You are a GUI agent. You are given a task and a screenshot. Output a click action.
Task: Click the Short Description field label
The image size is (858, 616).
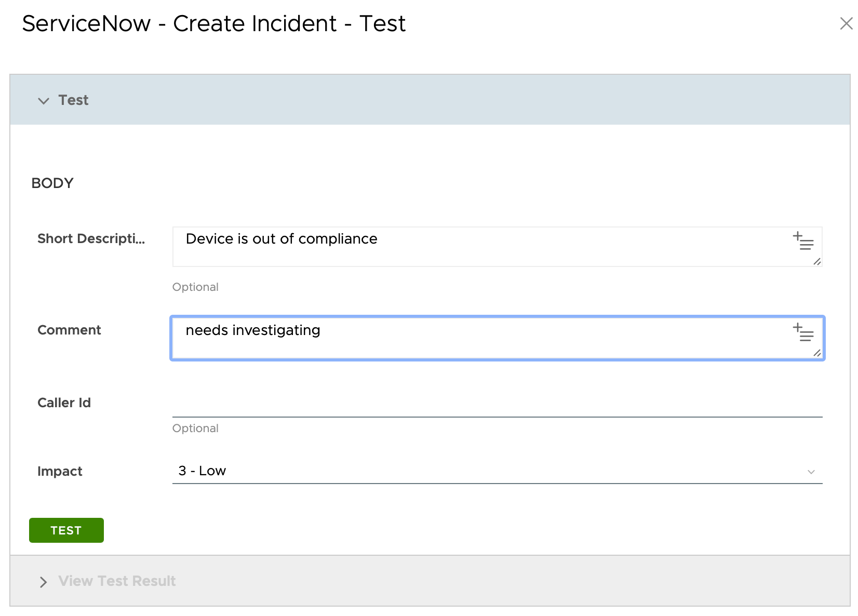click(91, 239)
